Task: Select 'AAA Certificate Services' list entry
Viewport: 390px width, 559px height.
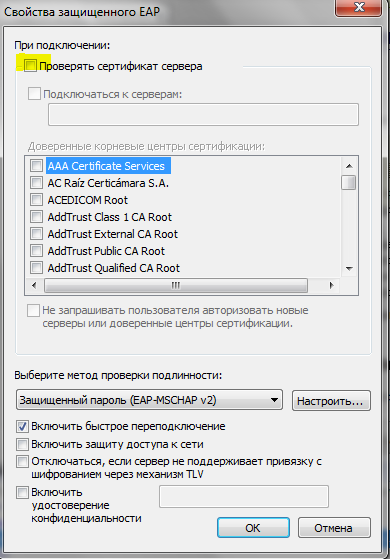Action: click(108, 166)
